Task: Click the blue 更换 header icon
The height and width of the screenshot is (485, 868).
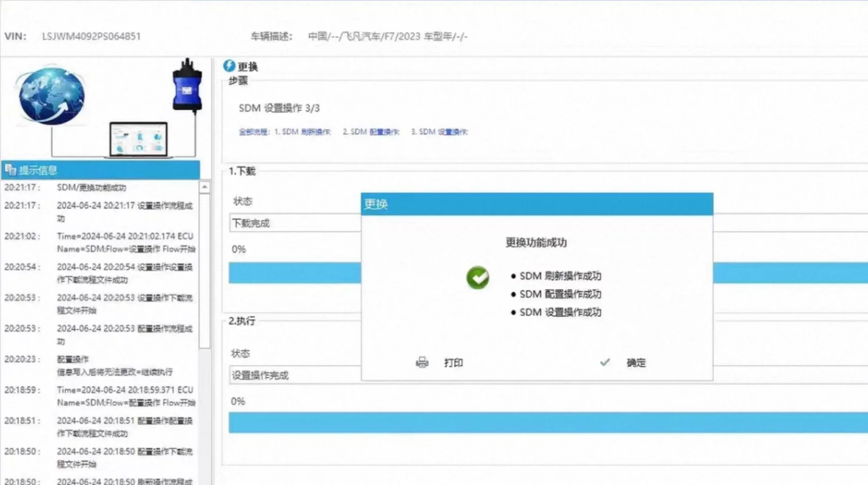Action: point(229,66)
